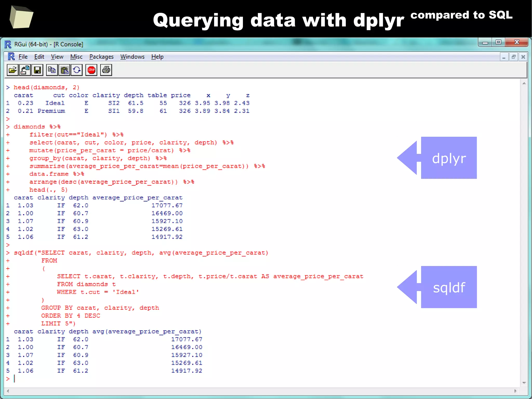The height and width of the screenshot is (399, 532).
Task: Click the Open script icon
Action: tap(12, 70)
